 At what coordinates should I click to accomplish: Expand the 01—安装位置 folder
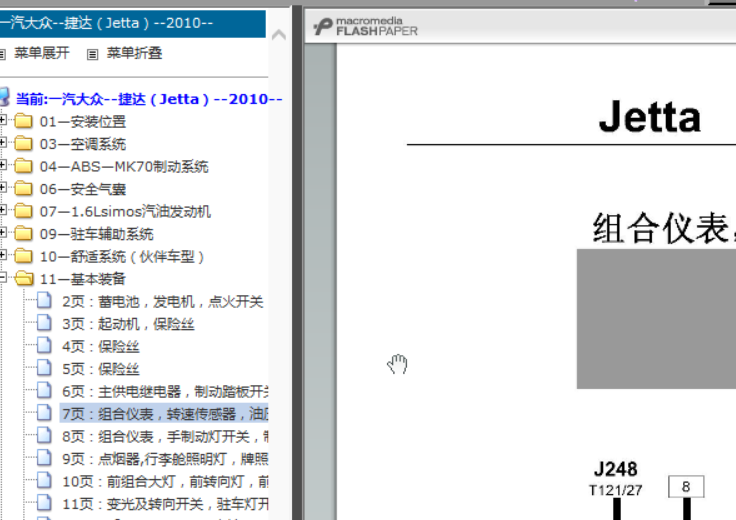tap(3, 120)
